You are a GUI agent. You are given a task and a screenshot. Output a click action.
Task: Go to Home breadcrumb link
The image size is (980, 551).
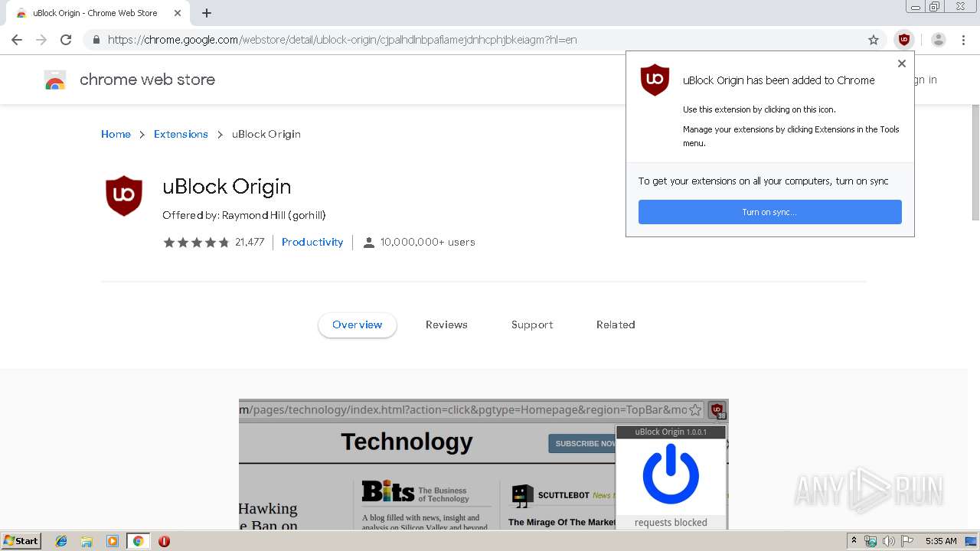116,134
